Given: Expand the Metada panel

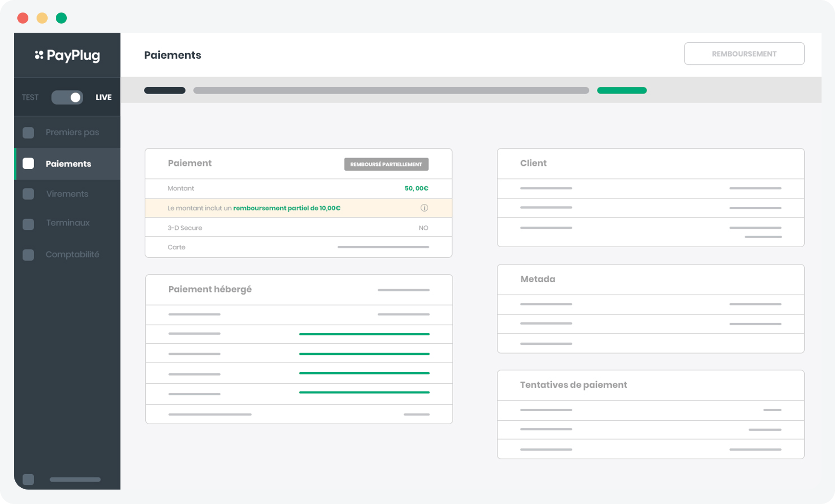Looking at the screenshot, I should click(537, 279).
